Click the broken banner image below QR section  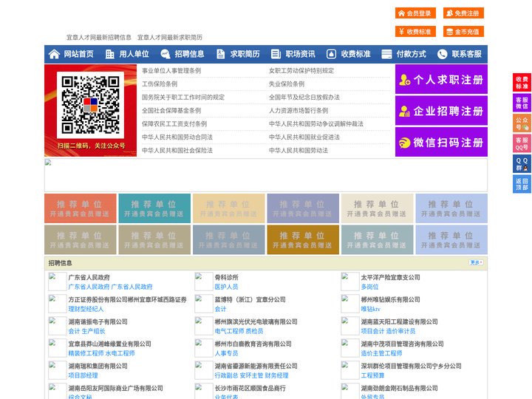pos(266,175)
